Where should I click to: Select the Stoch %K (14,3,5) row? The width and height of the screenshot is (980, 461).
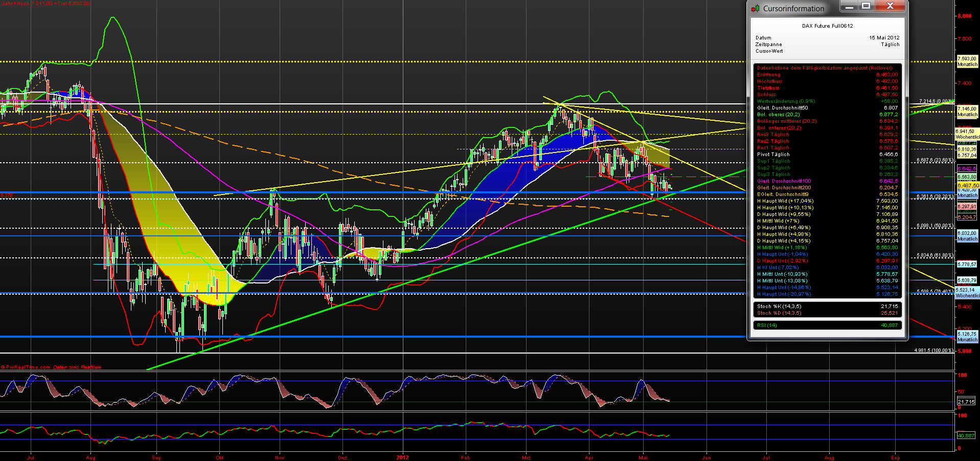click(x=827, y=306)
